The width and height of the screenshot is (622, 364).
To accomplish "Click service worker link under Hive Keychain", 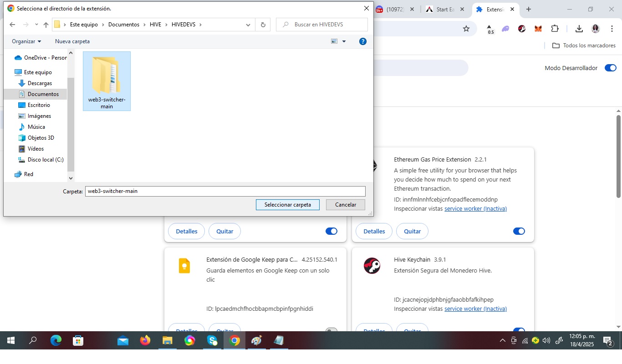I will click(x=475, y=308).
